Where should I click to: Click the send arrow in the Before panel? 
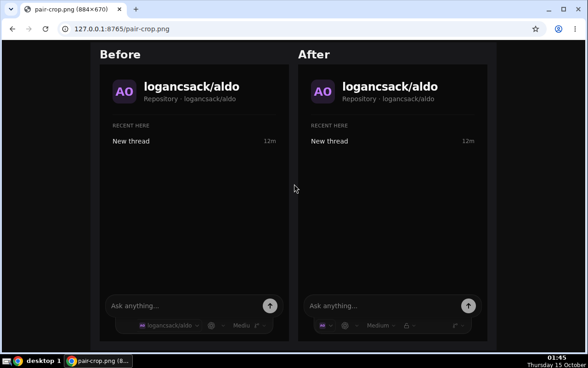pos(270,306)
